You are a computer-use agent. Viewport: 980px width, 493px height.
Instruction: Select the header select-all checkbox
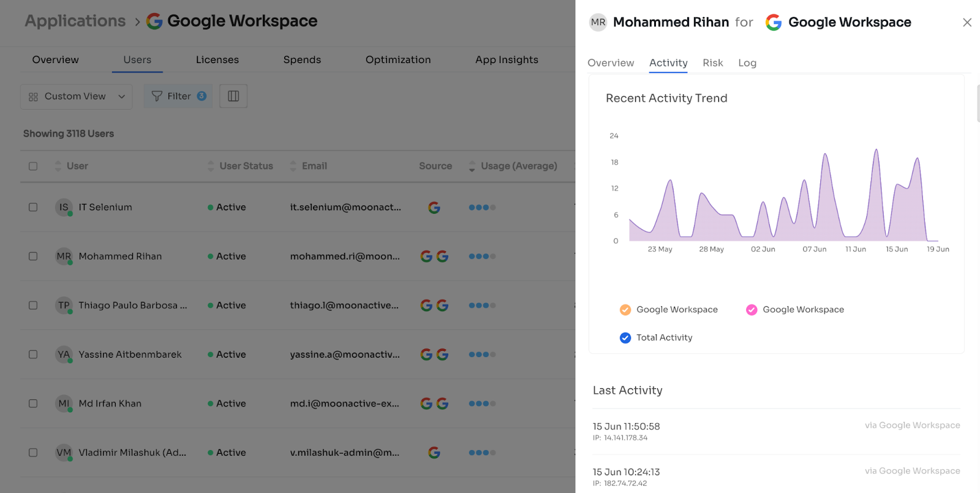(33, 166)
